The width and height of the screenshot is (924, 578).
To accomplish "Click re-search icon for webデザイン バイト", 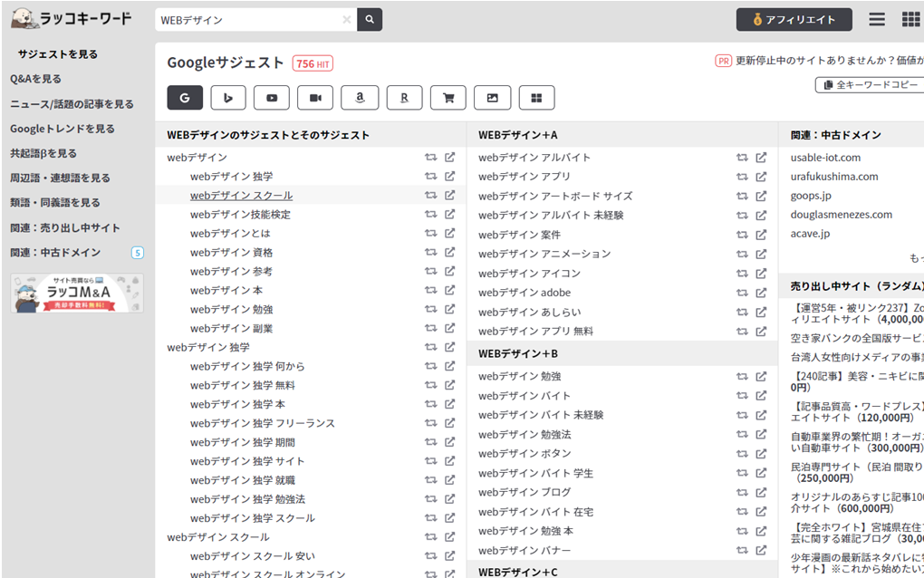I will pos(742,395).
